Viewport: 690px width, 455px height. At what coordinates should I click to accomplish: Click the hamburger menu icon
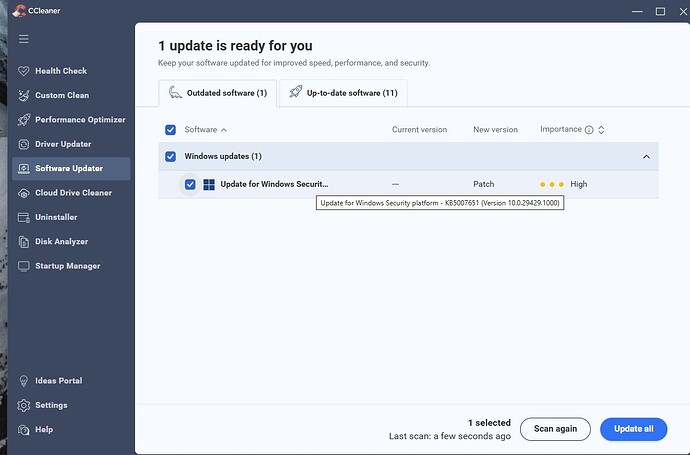pos(23,40)
